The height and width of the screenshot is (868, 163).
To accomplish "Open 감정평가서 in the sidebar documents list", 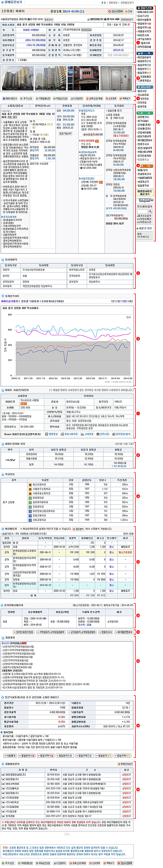I will (143, 117).
